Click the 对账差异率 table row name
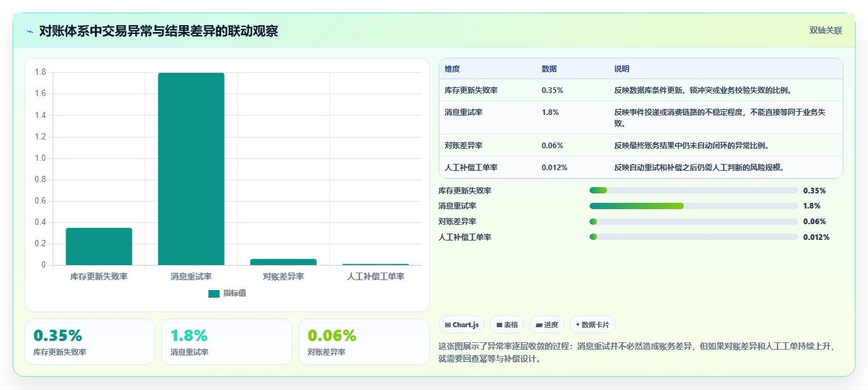 point(463,146)
